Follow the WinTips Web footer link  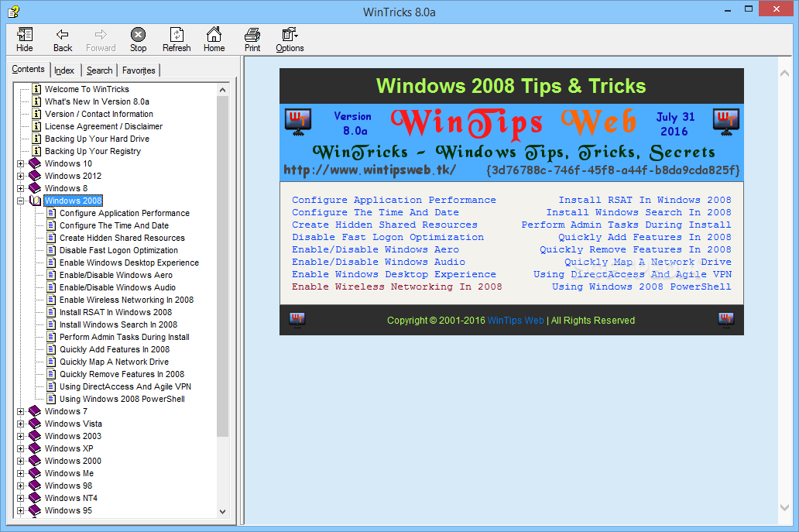pos(516,321)
